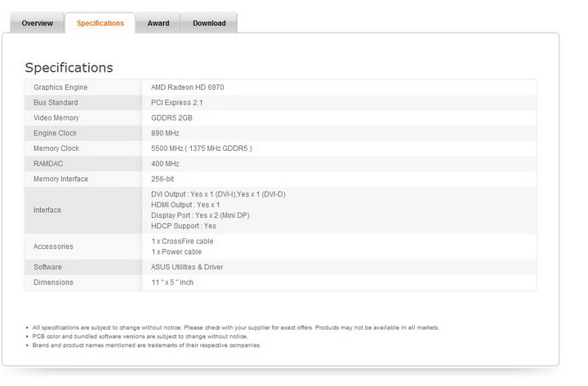Select the 256-bit value

pos(163,180)
